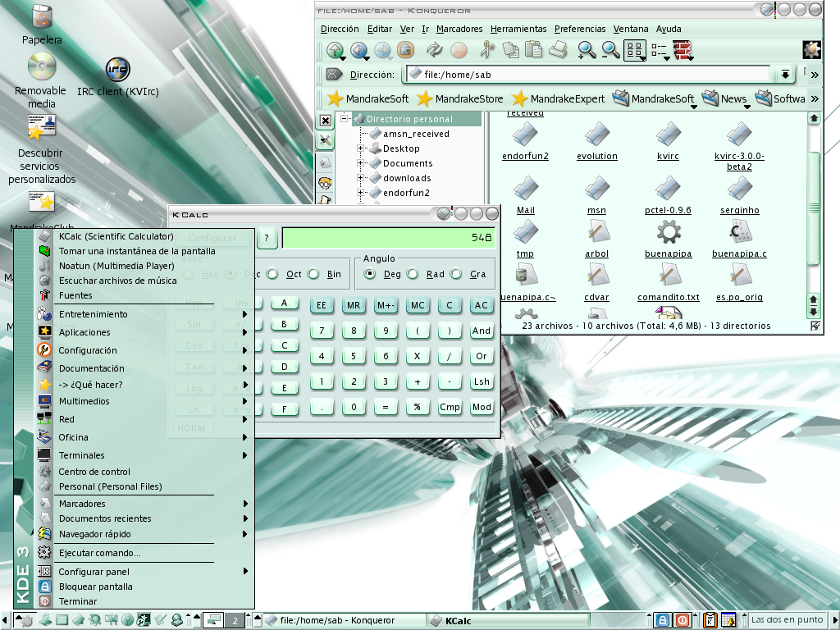Screen dimensions: 840x630
Task: Hit the equals button in KCalc
Action: [386, 407]
